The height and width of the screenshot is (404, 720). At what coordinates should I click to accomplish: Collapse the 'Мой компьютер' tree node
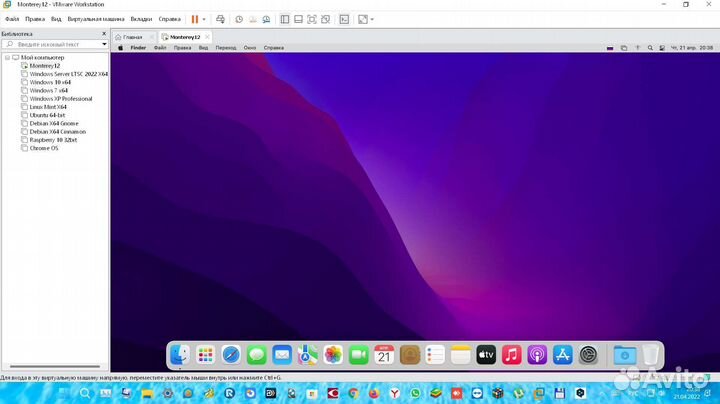6,58
